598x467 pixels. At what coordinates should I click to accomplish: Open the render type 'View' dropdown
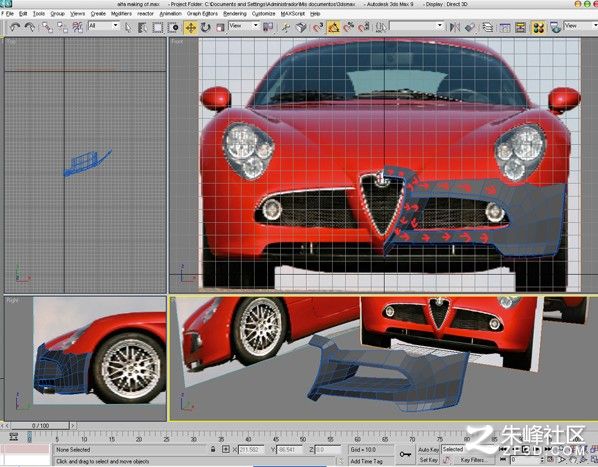click(581, 26)
